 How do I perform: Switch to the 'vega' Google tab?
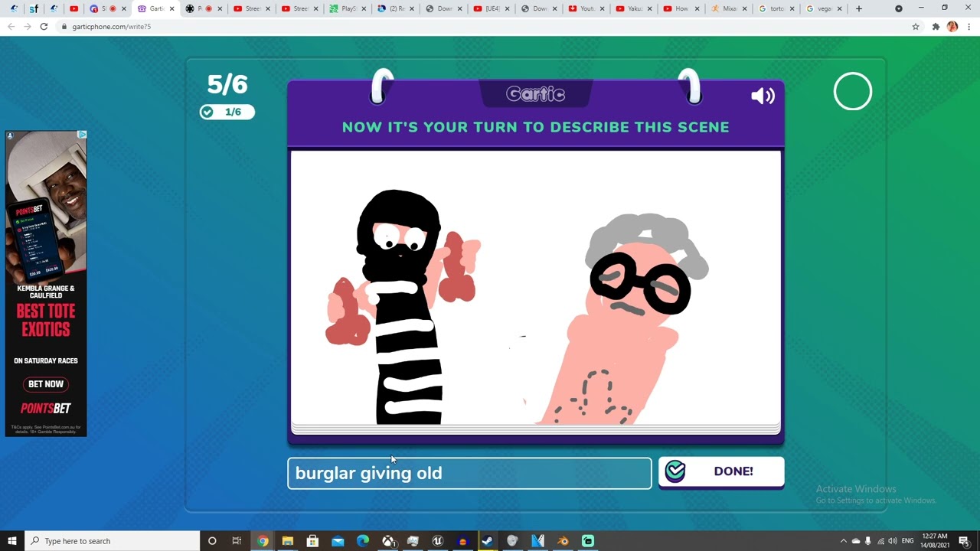(823, 8)
